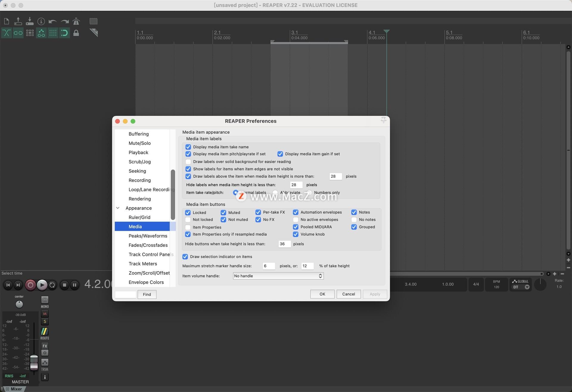Viewport: 572px width, 392px height.
Task: Click the preferences tree scrollbar
Action: (173, 194)
